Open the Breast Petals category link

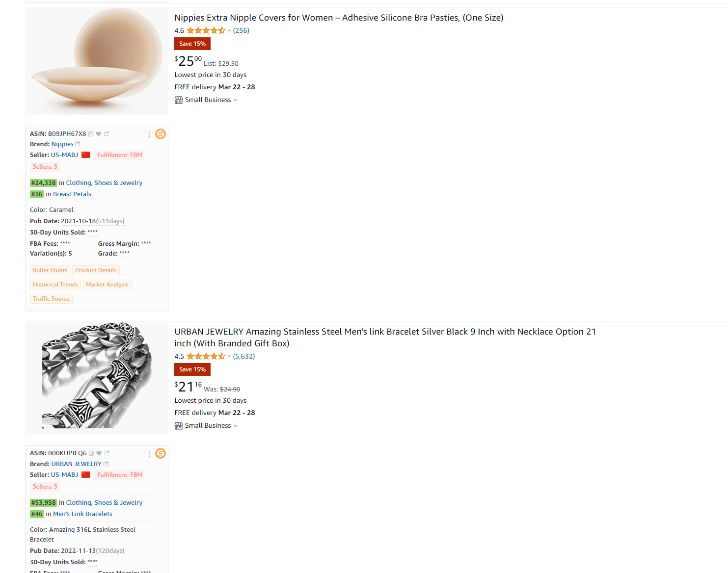(72, 194)
